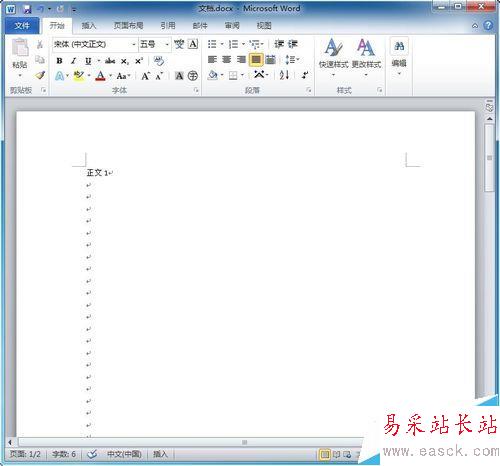The image size is (500, 466).
Task: Switch to the Insert tab
Action: [x=89, y=26]
